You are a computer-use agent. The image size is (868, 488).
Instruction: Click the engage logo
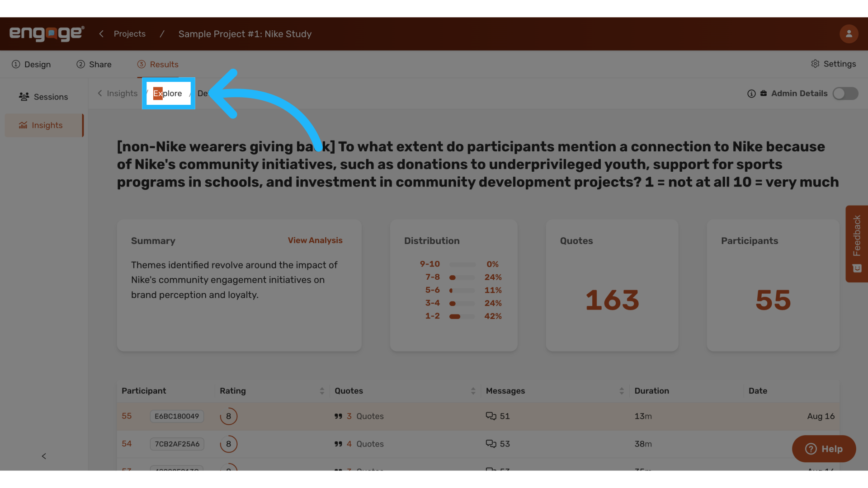47,34
